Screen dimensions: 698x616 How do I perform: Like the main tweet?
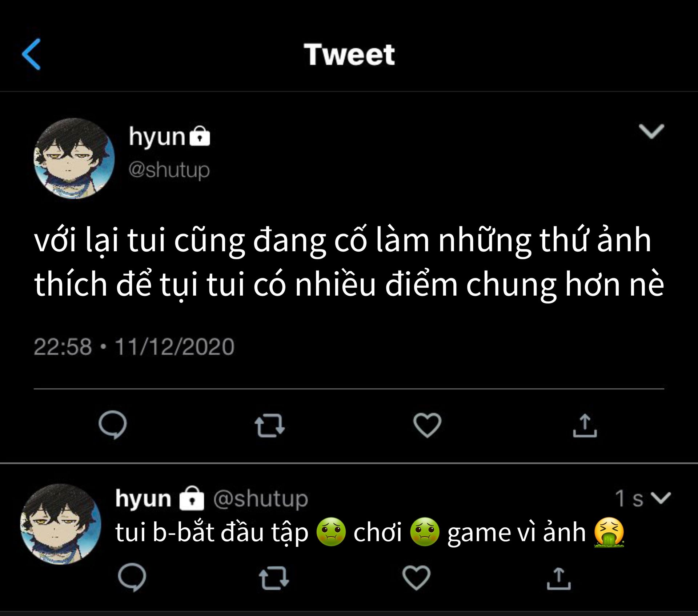[427, 425]
